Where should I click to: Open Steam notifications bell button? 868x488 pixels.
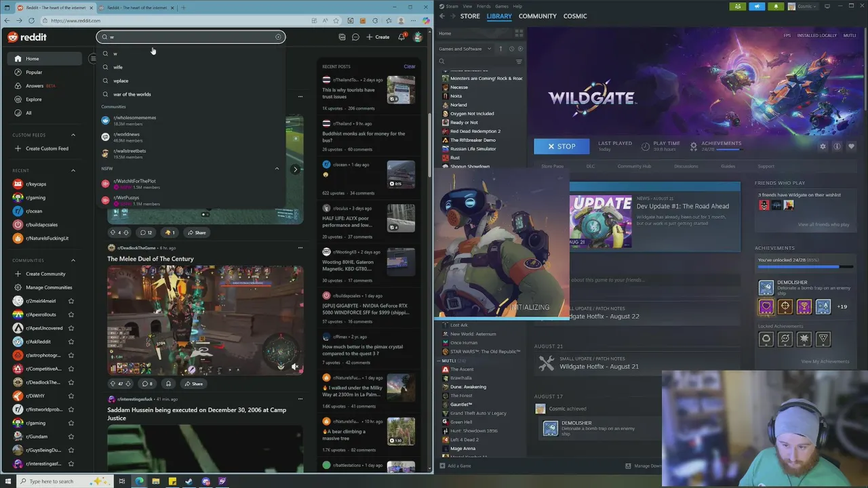pyautogui.click(x=776, y=6)
